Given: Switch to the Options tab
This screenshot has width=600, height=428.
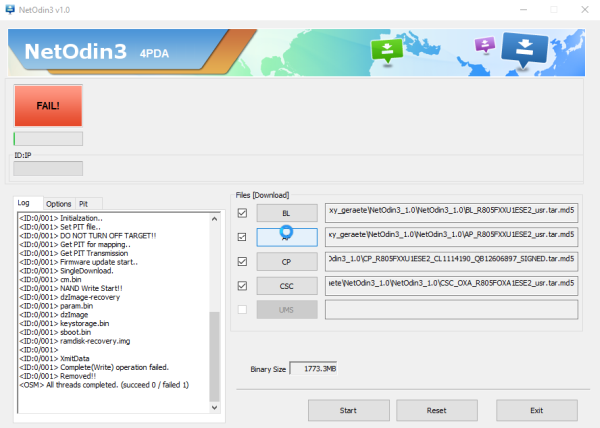Looking at the screenshot, I should click(x=59, y=204).
